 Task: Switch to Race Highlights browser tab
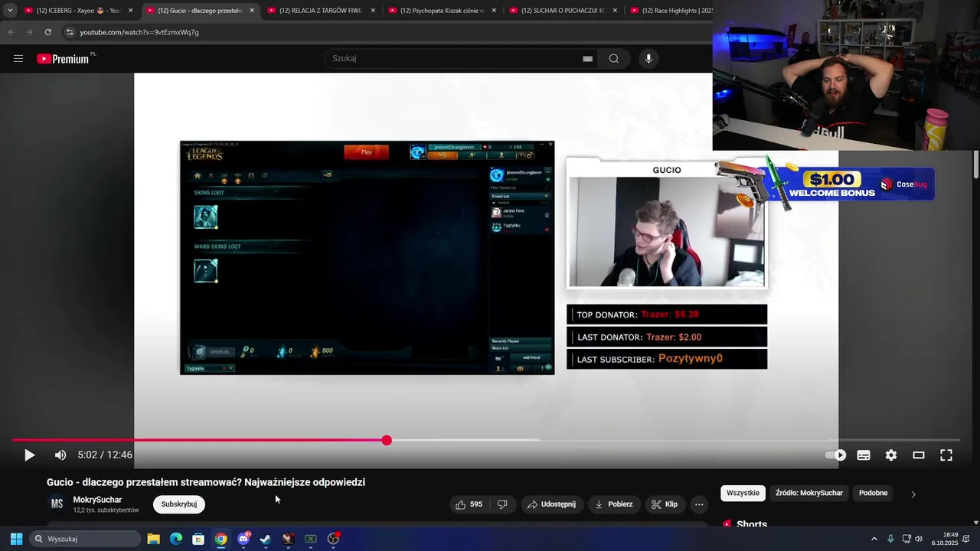(671, 11)
